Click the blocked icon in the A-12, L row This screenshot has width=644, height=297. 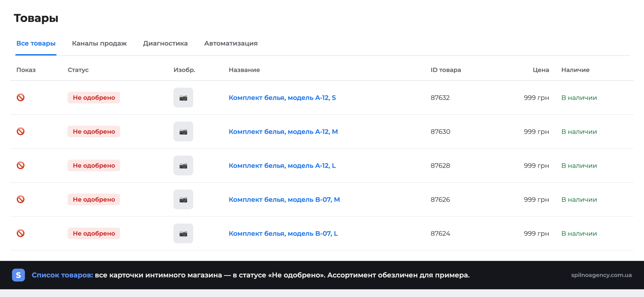(x=21, y=166)
